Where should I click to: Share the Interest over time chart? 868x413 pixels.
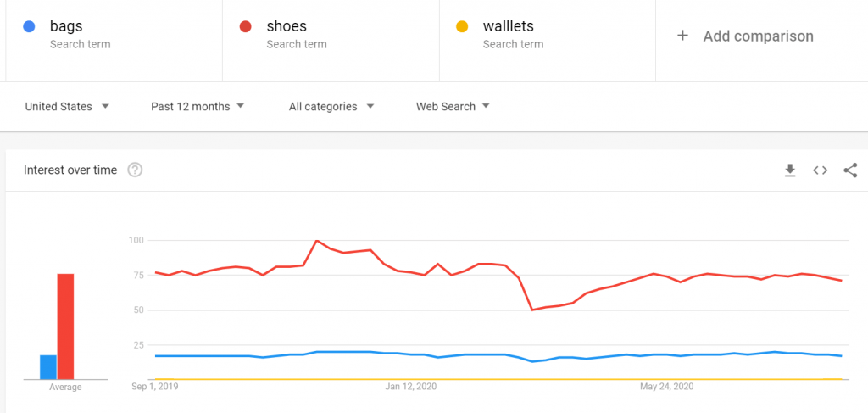click(x=850, y=170)
